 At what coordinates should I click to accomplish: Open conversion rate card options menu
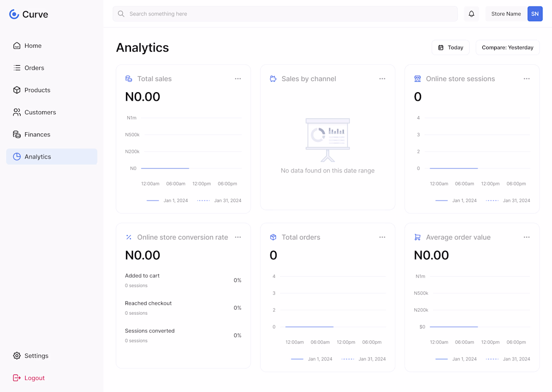click(238, 237)
